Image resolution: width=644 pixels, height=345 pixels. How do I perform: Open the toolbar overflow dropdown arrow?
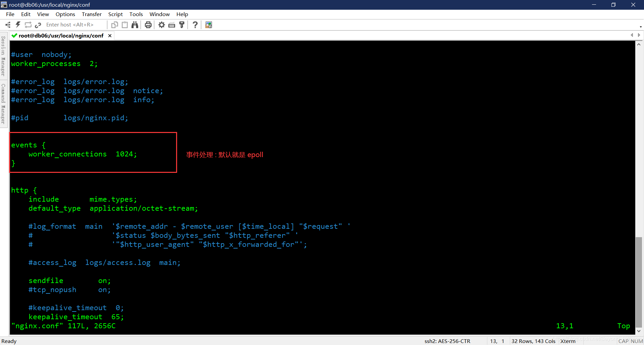(641, 27)
